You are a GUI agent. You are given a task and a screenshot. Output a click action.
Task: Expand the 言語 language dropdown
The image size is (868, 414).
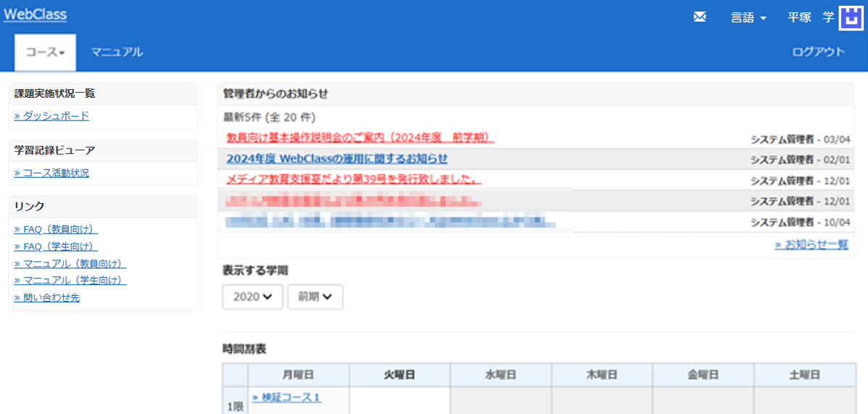[748, 18]
